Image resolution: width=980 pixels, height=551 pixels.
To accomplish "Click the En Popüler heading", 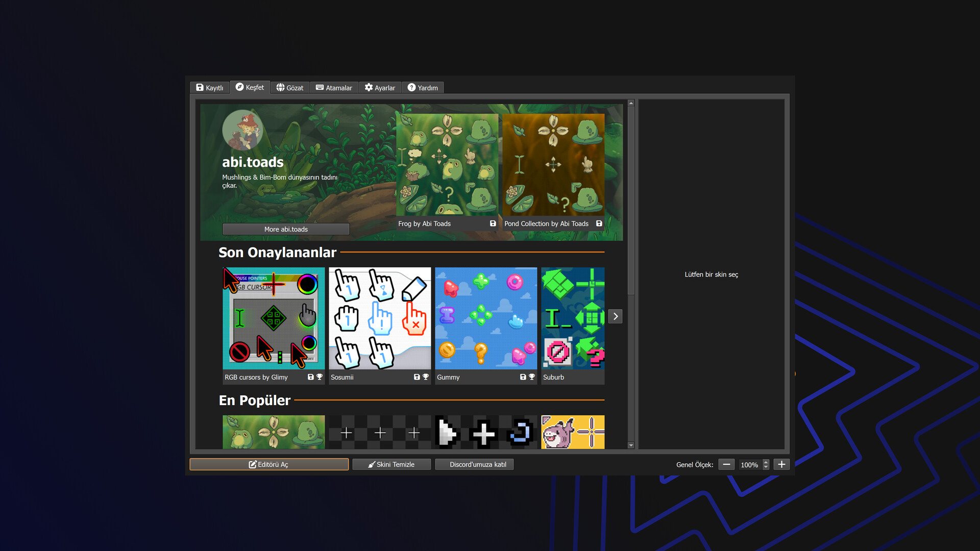I will click(x=254, y=400).
